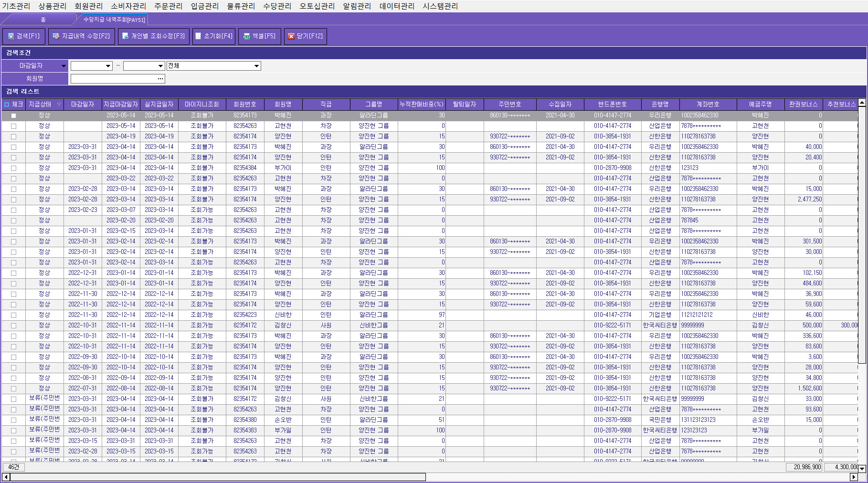Click the 검색[F1] search button
This screenshot has height=483, width=868.
point(24,36)
